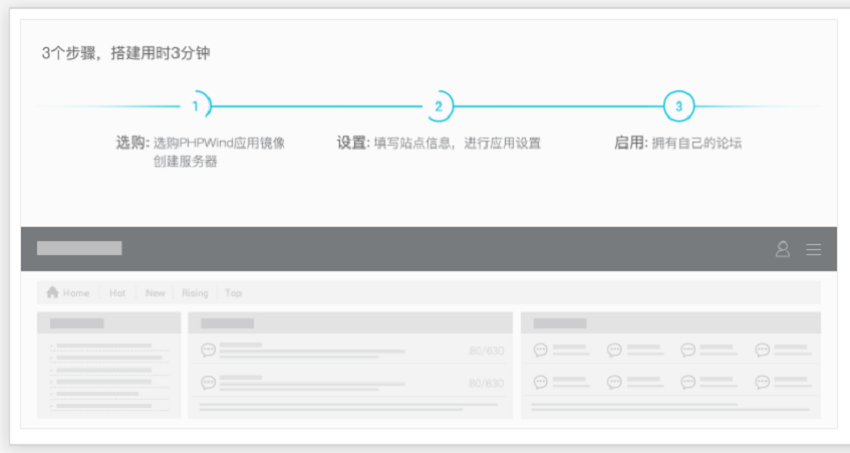Click first comment bubble in middle panel
This screenshot has width=850, height=453.
(208, 350)
